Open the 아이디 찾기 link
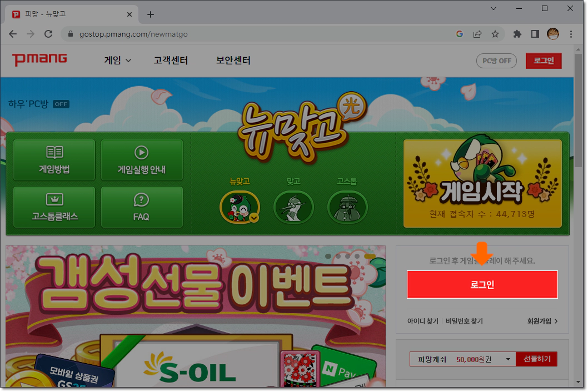The width and height of the screenshot is (588, 392). [422, 321]
